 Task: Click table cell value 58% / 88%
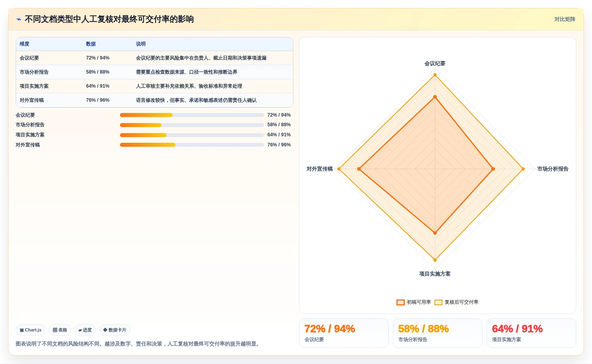pos(98,72)
